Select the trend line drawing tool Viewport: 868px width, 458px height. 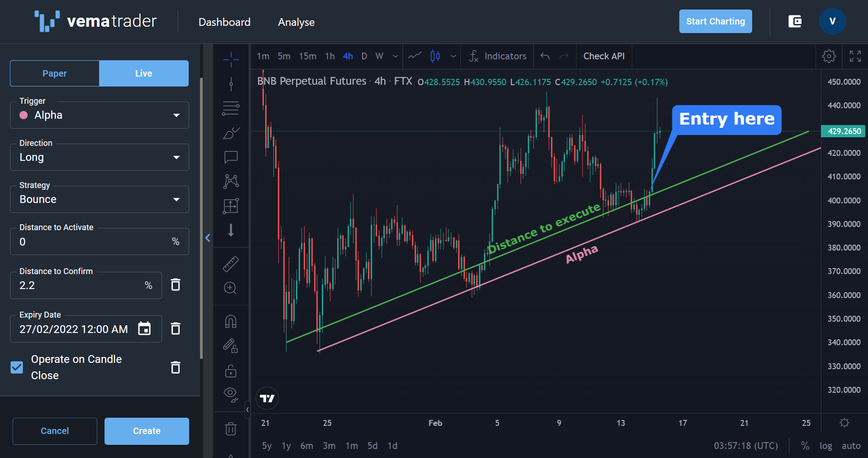coord(231,84)
